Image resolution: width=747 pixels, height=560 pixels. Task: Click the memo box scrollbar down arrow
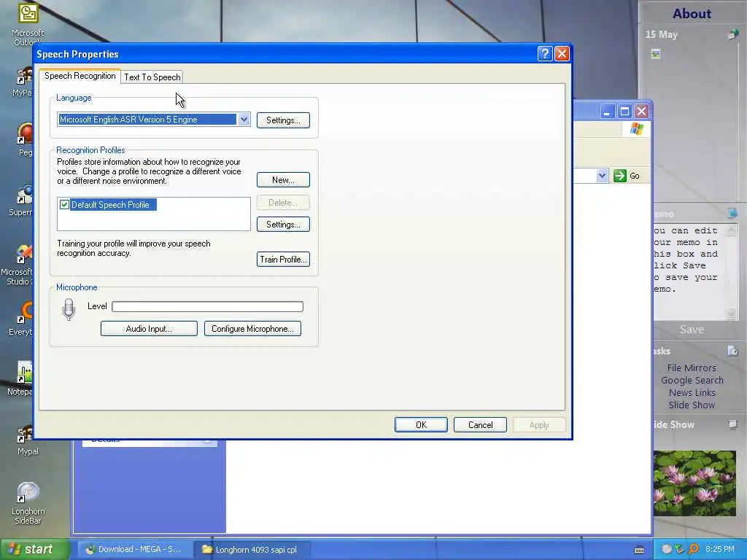point(732,314)
